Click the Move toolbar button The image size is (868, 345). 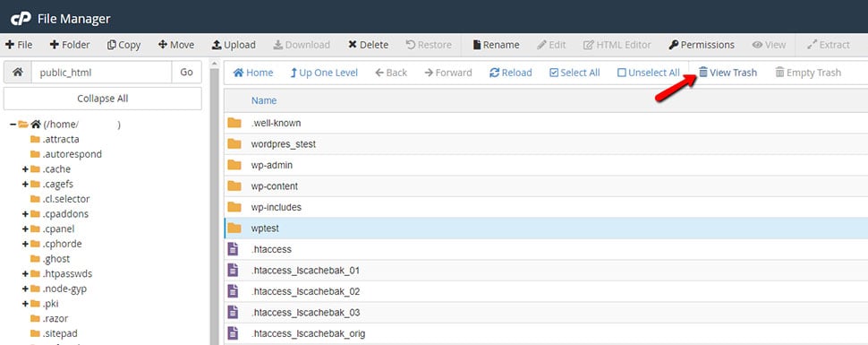click(x=176, y=45)
